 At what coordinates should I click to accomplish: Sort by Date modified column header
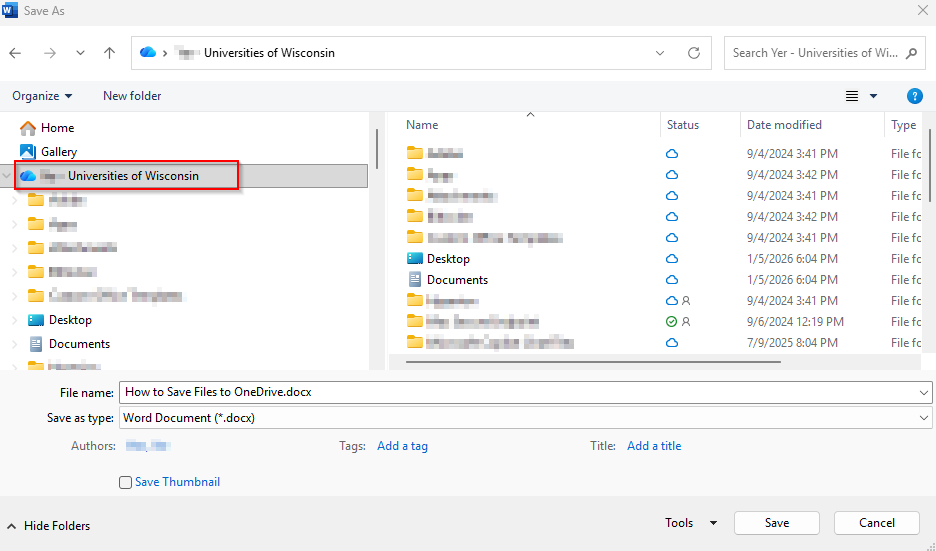(784, 125)
